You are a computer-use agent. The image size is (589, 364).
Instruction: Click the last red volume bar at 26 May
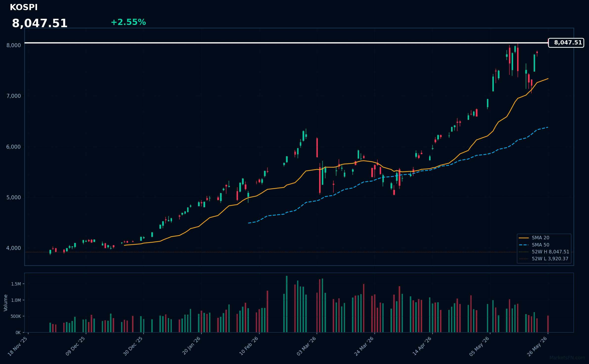pyautogui.click(x=548, y=324)
